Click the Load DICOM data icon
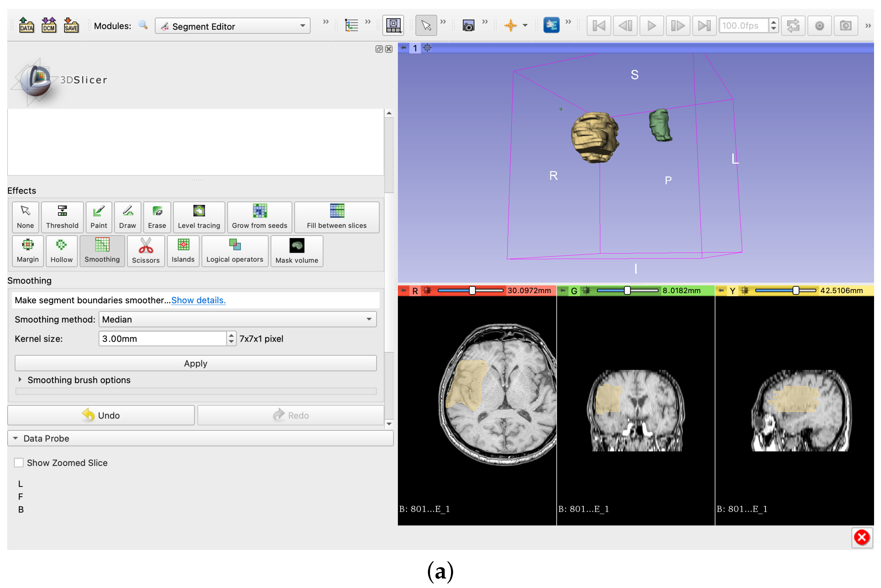The image size is (881, 588). point(49,25)
